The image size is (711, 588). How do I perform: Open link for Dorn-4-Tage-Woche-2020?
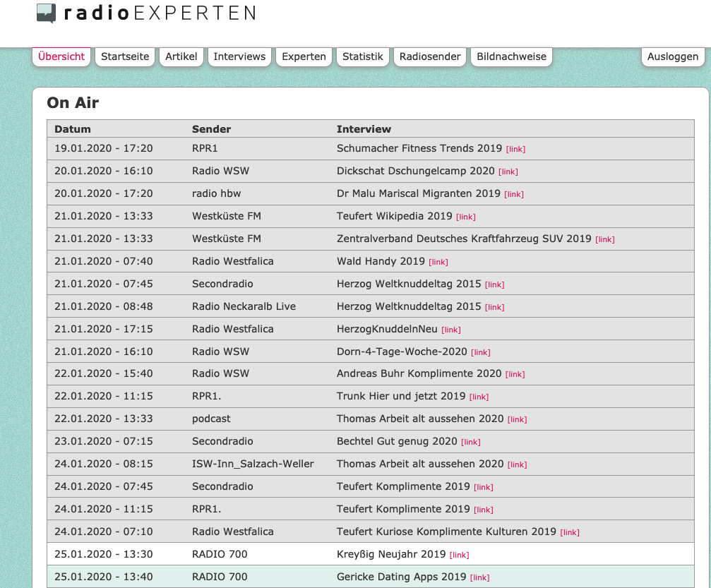[481, 352]
